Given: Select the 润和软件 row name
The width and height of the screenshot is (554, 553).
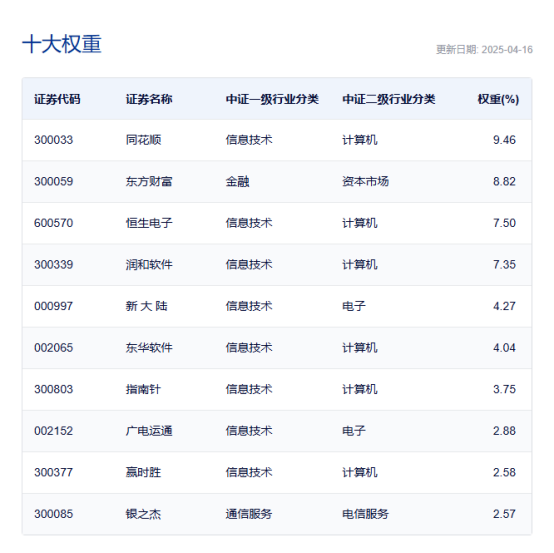Looking at the screenshot, I should 149,265.
